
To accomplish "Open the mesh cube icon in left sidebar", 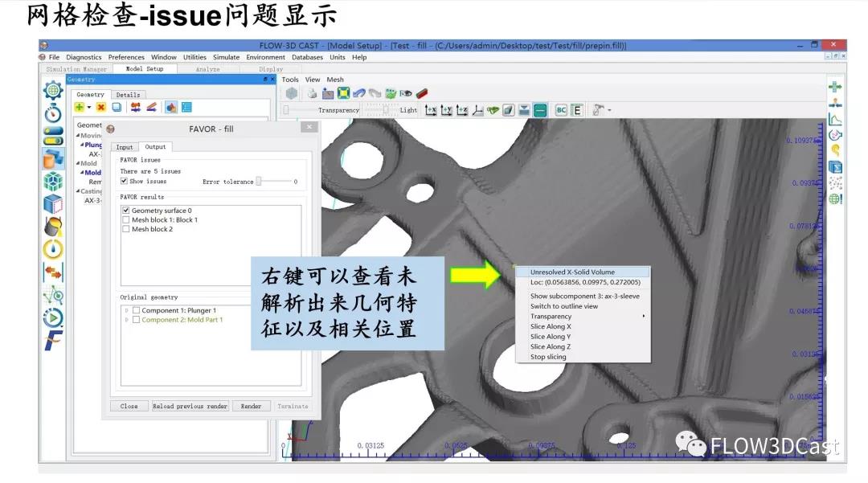I will pyautogui.click(x=53, y=181).
